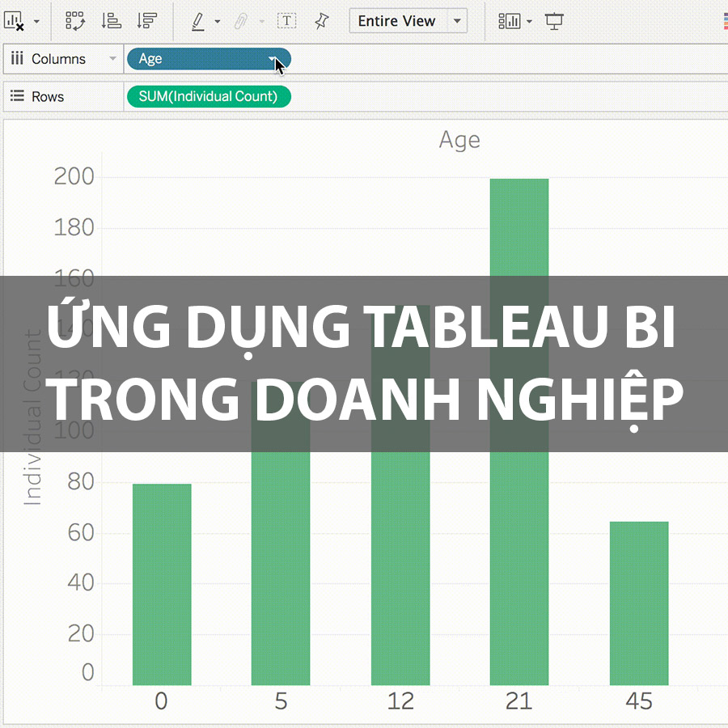Toggle Show Mark Labels text icon
This screenshot has width=728, height=728.
click(286, 21)
